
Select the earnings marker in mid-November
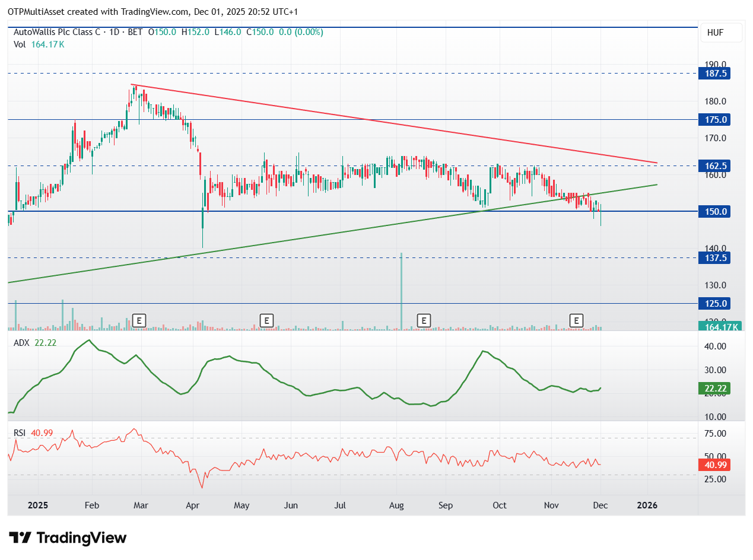(576, 321)
